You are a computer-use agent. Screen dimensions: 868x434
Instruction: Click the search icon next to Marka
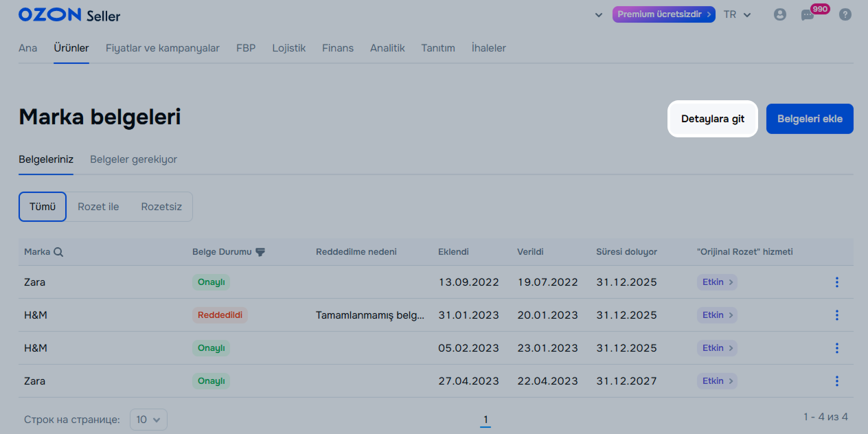point(58,252)
